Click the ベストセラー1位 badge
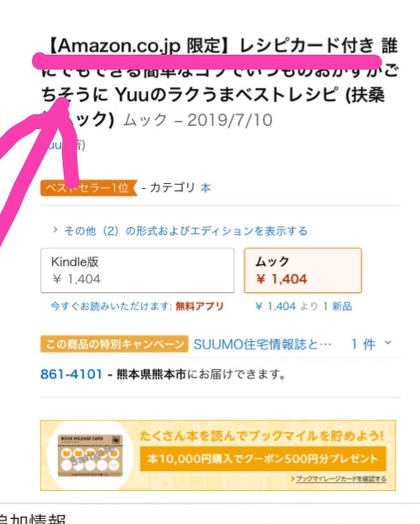 (89, 188)
